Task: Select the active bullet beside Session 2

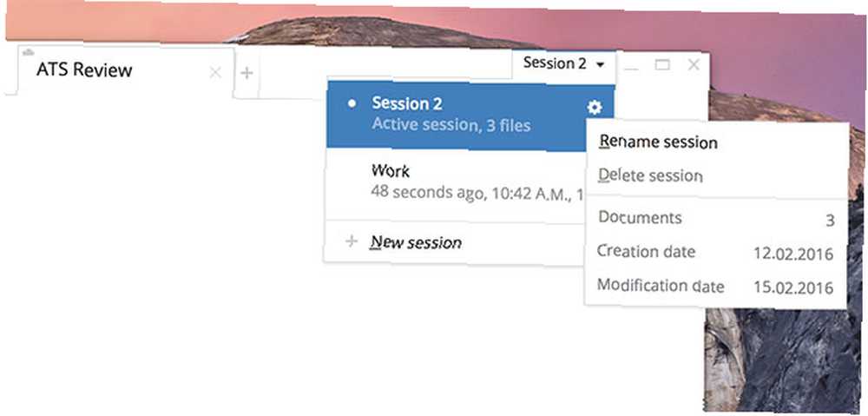Action: (x=352, y=103)
